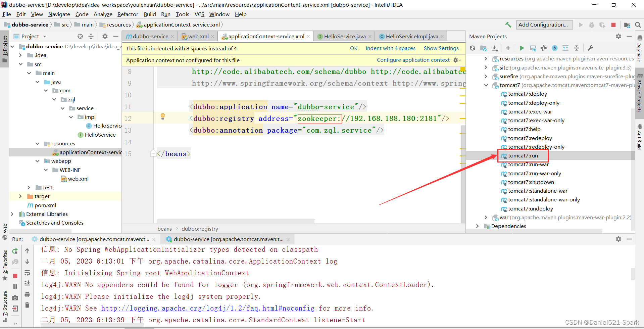Expand the war plugin node
Viewport: 644px width, 329px height.
pyautogui.click(x=486, y=218)
